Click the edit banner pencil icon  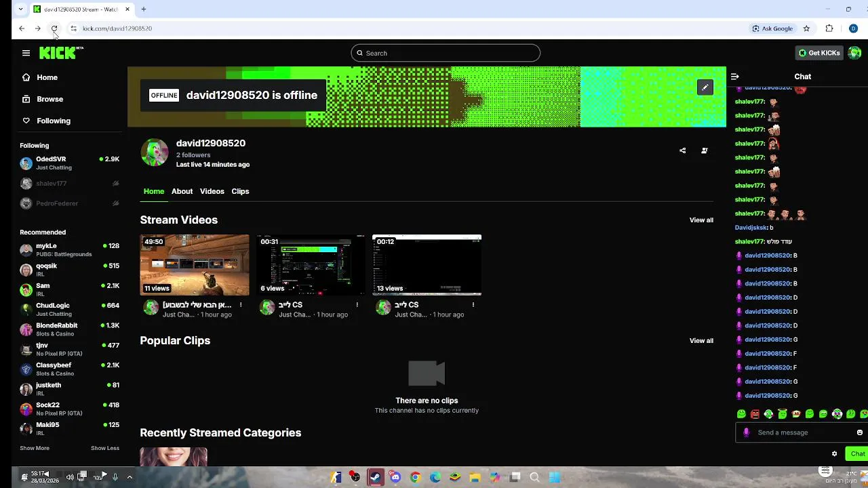705,87
